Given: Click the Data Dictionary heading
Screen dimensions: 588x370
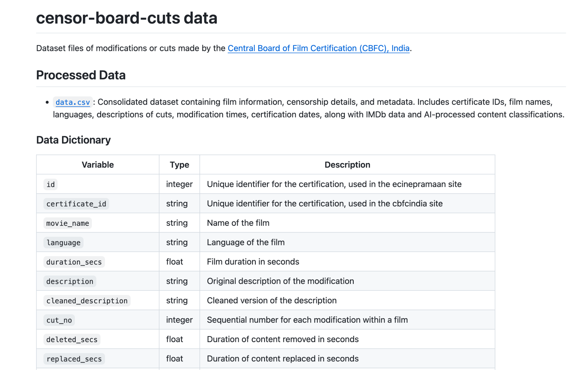Looking at the screenshot, I should (x=73, y=140).
